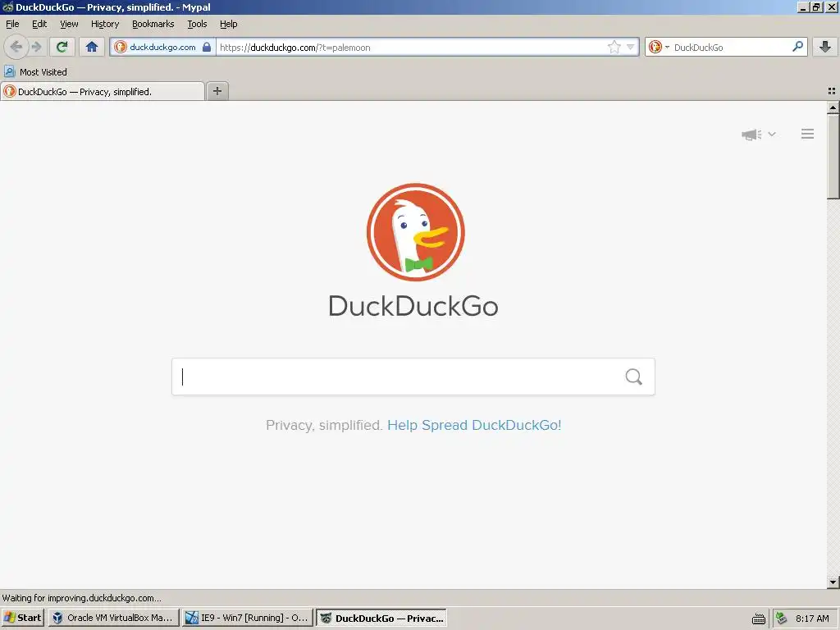Switch to IE9 - Win7 [Running] taskbar item
This screenshot has height=630, width=840.
point(247,618)
